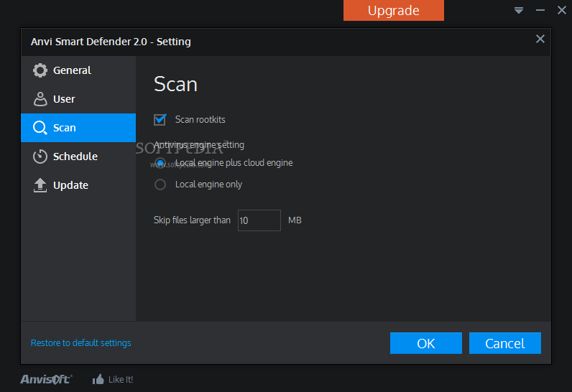This screenshot has height=392, width=572.
Task: Click Restore to default settings link
Action: click(81, 343)
